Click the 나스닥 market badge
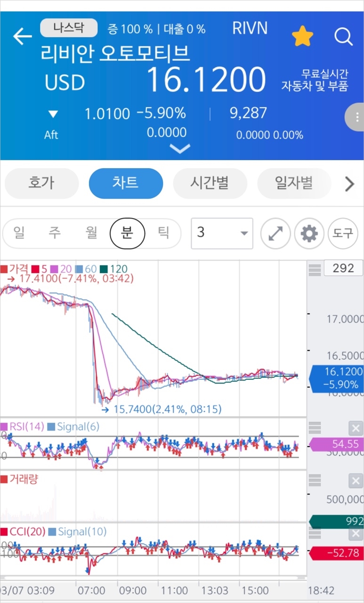364x603 pixels. [69, 28]
